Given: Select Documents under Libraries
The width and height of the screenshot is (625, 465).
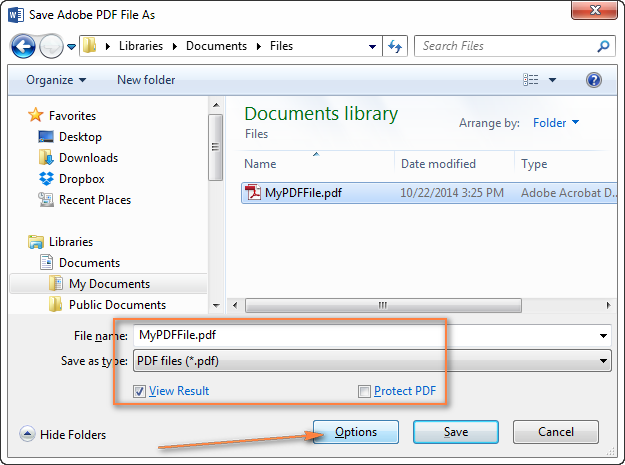Looking at the screenshot, I should (x=89, y=263).
